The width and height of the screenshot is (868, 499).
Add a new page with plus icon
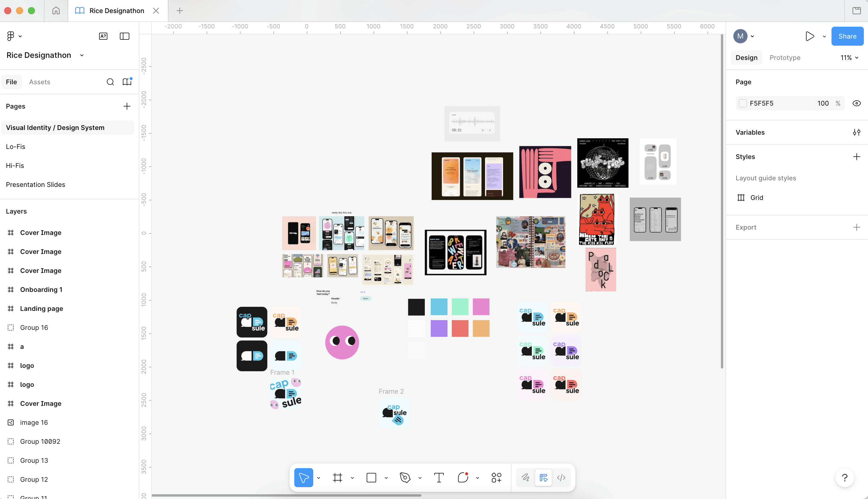(127, 106)
